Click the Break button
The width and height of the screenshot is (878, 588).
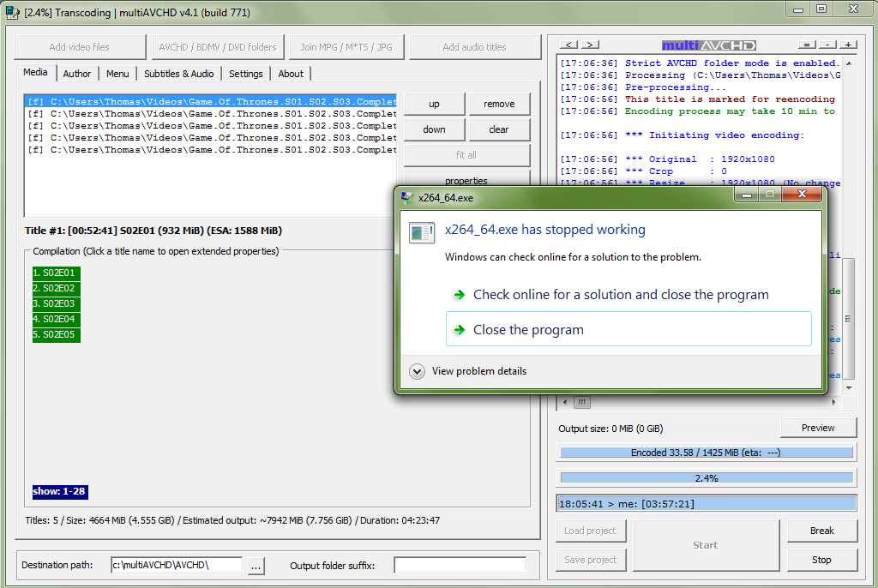click(822, 531)
